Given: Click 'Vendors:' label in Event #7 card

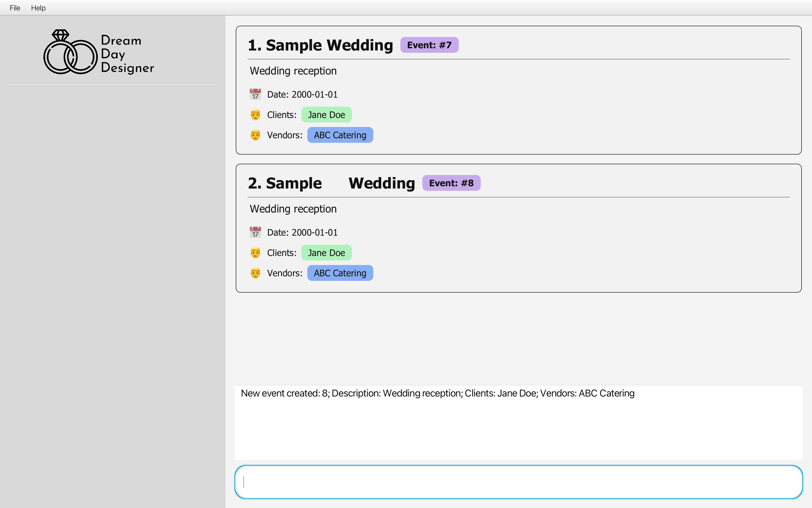Looking at the screenshot, I should 284,135.
